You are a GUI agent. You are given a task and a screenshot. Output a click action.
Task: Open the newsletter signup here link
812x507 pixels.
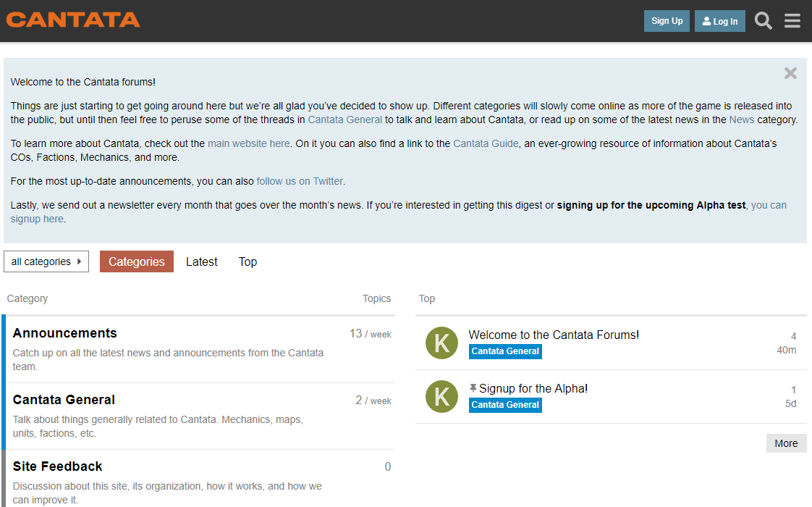[x=769, y=205]
